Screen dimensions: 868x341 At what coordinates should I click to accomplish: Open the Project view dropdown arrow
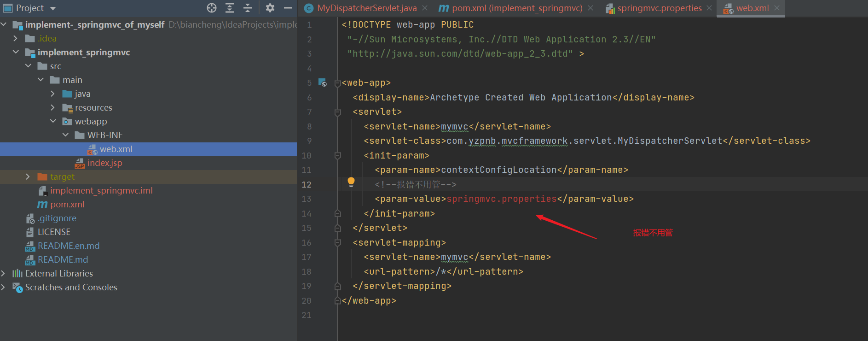(x=53, y=8)
